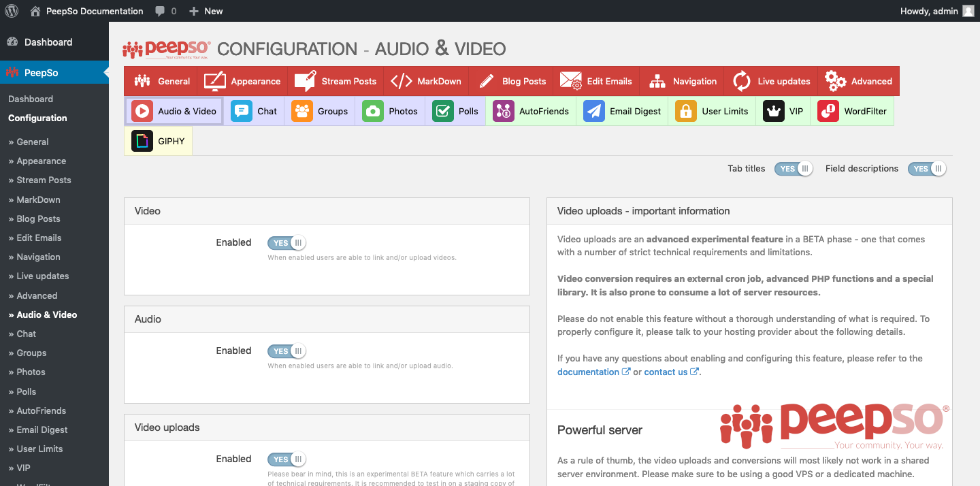The height and width of the screenshot is (486, 980).
Task: Click the WordFilter red icon
Action: [828, 111]
